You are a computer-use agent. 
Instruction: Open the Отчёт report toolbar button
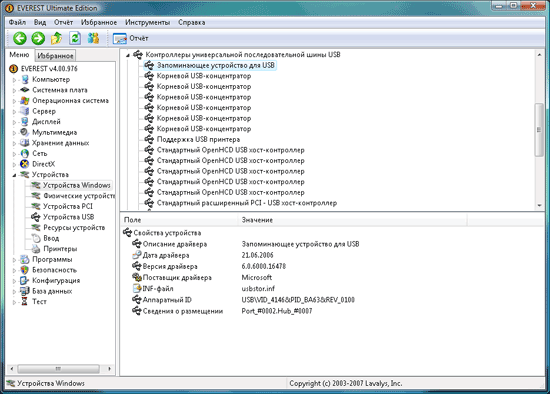point(130,38)
